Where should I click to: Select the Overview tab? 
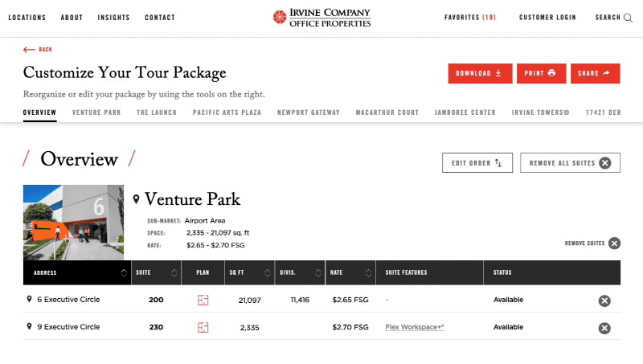tap(39, 112)
